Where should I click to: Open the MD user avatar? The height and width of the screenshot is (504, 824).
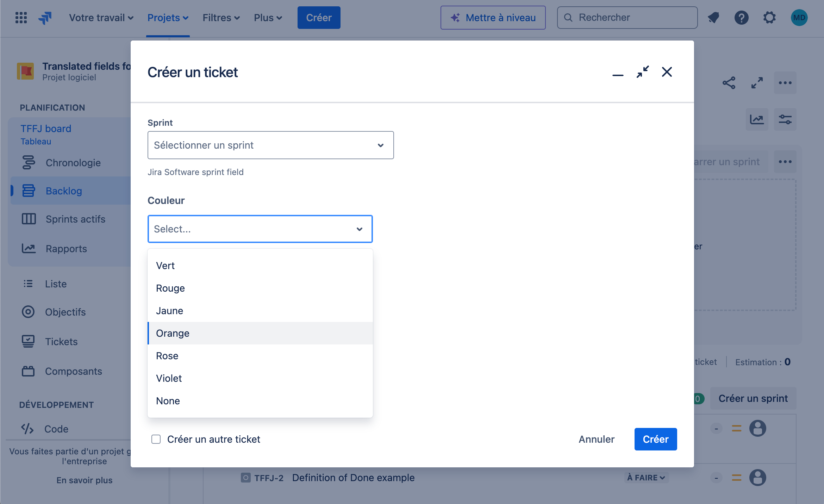(x=799, y=18)
